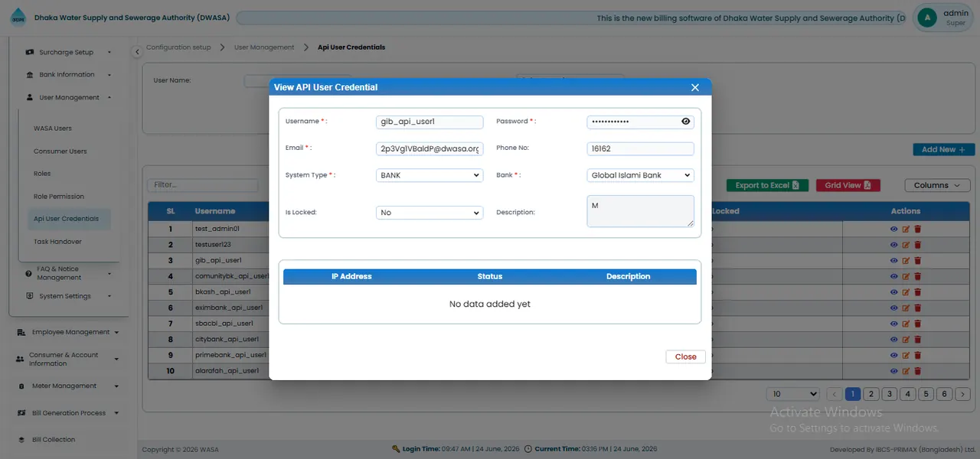Viewport: 980px width, 459px height.
Task: Click User Management breadcrumb
Action: click(264, 47)
